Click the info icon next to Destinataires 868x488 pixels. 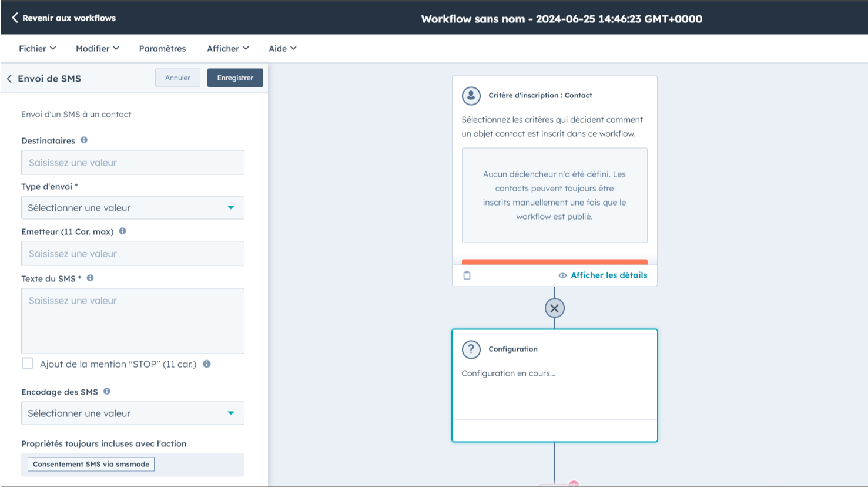click(83, 140)
